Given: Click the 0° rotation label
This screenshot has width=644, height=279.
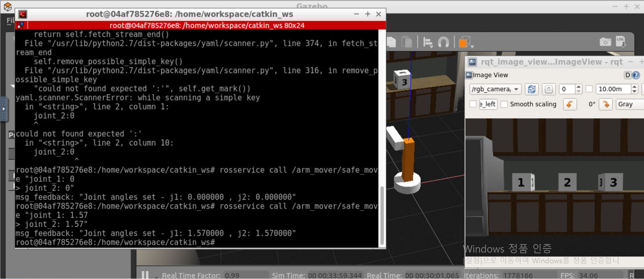Looking at the screenshot, I should coord(592,104).
